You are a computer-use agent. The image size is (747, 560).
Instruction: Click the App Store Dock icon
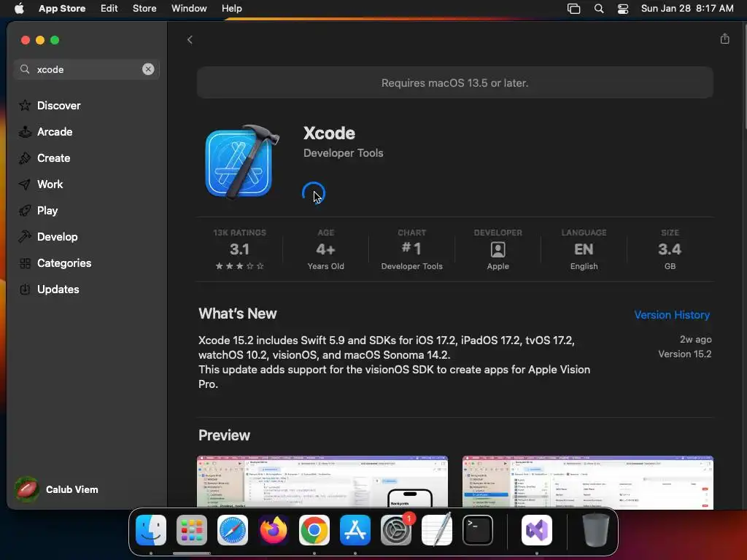(355, 530)
